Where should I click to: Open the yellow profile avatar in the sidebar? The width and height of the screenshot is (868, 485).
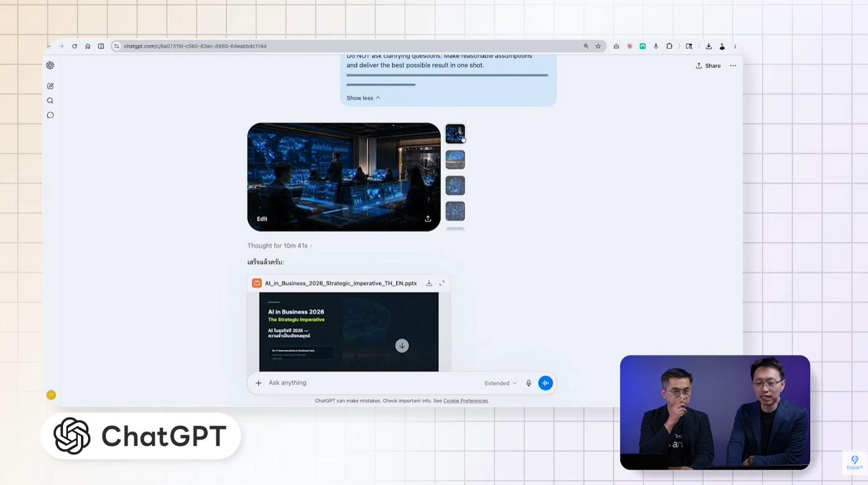coord(51,395)
